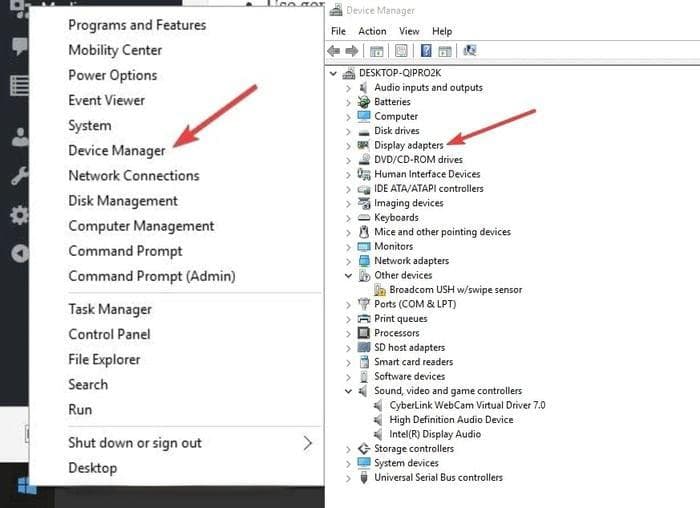700x508 pixels.
Task: Click the Windows Start button on taskbar
Action: coord(27,486)
